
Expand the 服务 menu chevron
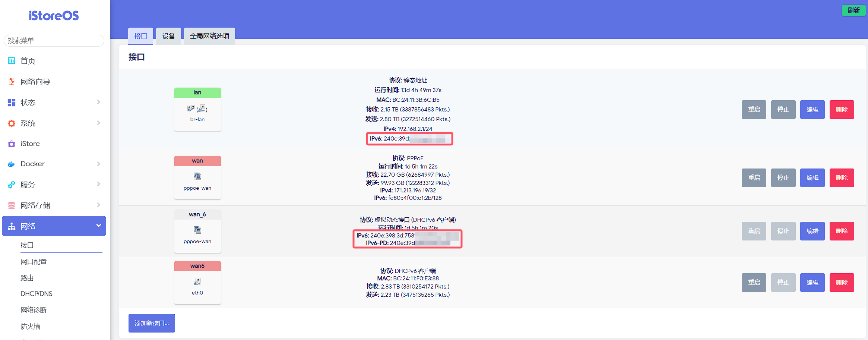pos(98,184)
